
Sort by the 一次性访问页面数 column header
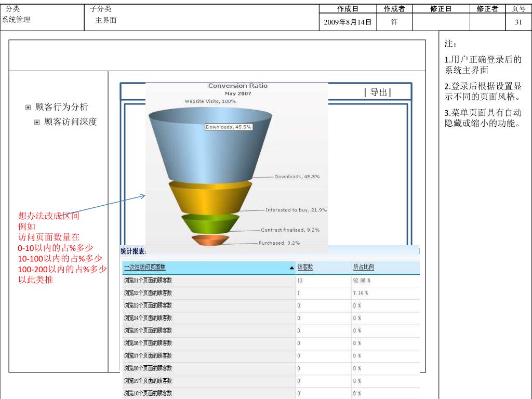(x=145, y=268)
